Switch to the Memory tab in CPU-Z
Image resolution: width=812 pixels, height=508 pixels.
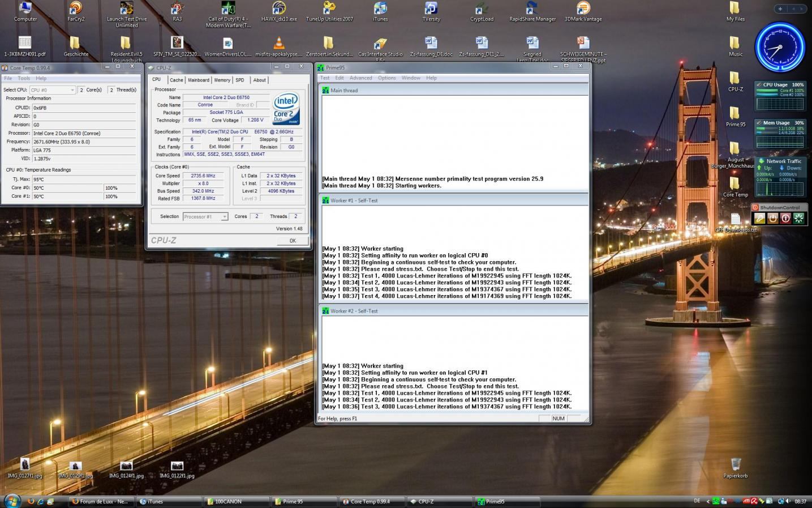click(x=222, y=80)
